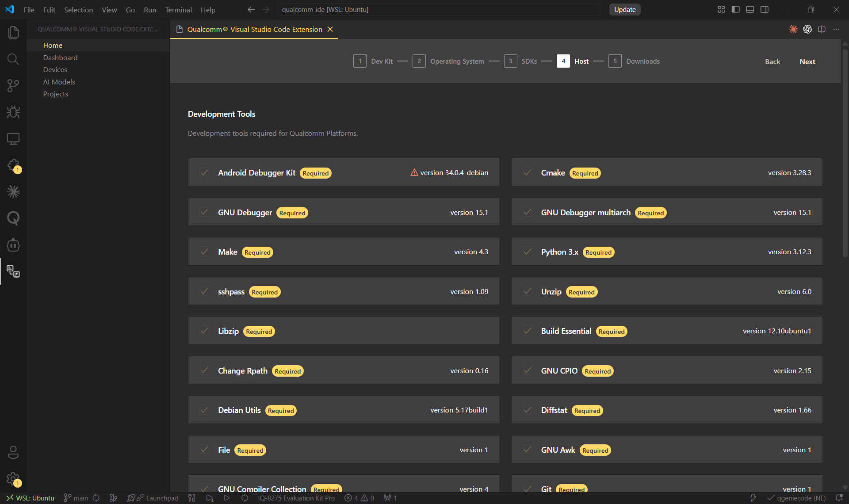849x504 pixels.
Task: Toggle the Build Essential checkbox
Action: [x=528, y=331]
